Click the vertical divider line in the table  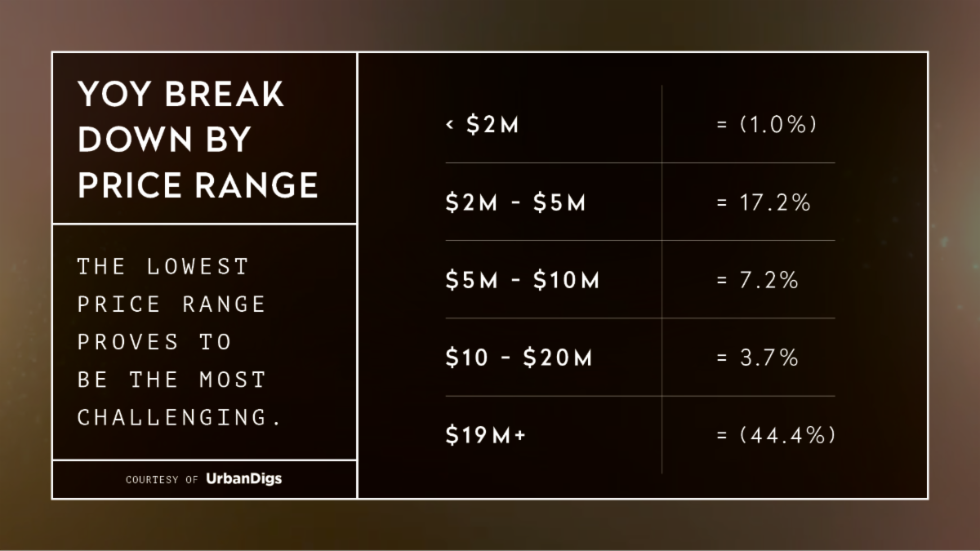click(x=661, y=279)
